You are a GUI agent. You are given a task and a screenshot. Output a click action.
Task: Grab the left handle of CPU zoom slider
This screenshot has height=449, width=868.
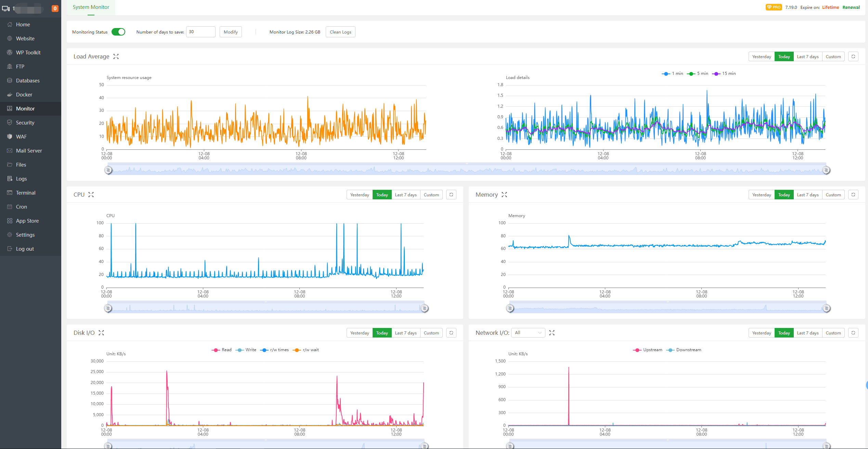coord(108,308)
